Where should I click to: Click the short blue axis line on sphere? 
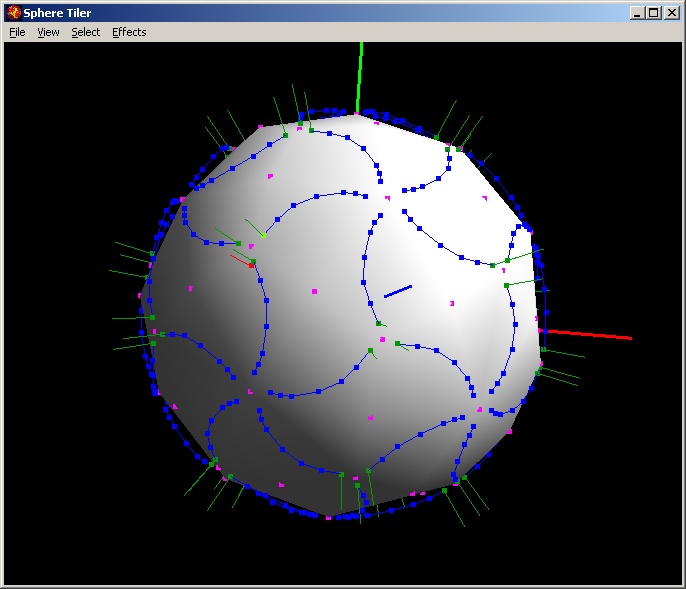coord(398,291)
